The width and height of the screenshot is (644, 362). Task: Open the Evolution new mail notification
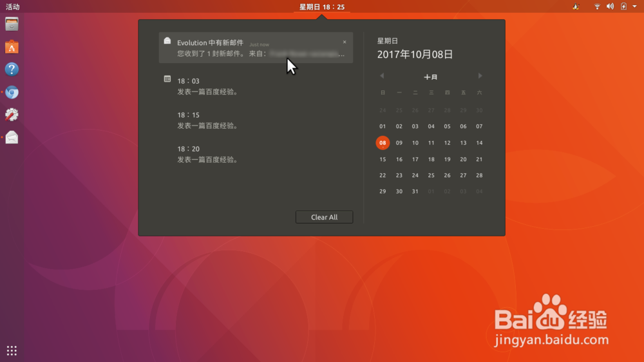point(256,48)
